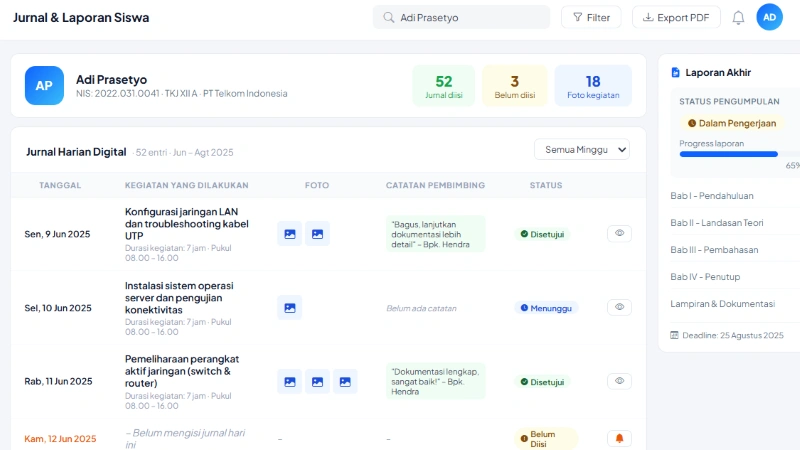Expand the Semua Minggu dropdown

[x=582, y=149]
